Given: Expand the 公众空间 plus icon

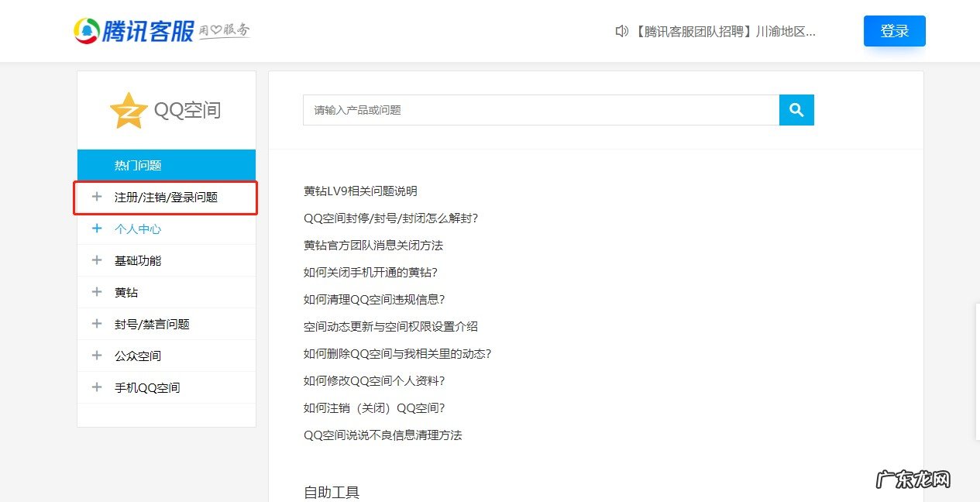Looking at the screenshot, I should pos(97,356).
